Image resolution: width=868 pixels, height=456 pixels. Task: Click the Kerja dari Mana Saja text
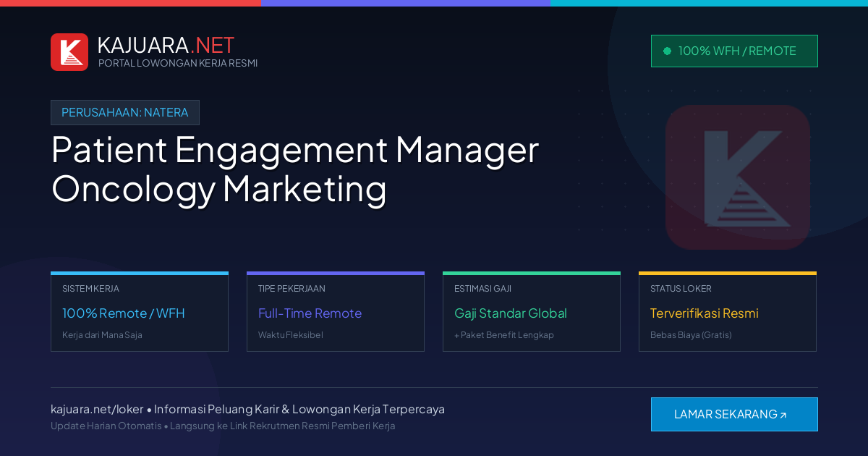point(102,335)
